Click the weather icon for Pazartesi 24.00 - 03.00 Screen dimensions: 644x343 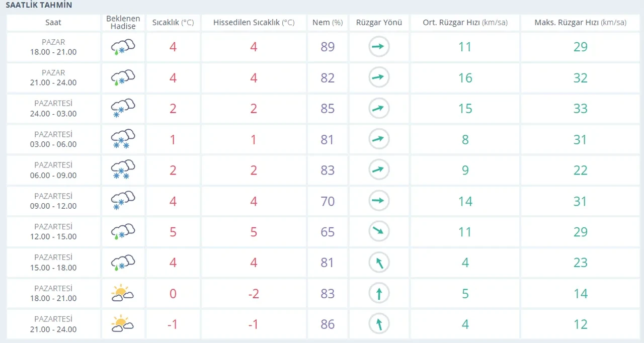[123, 109]
